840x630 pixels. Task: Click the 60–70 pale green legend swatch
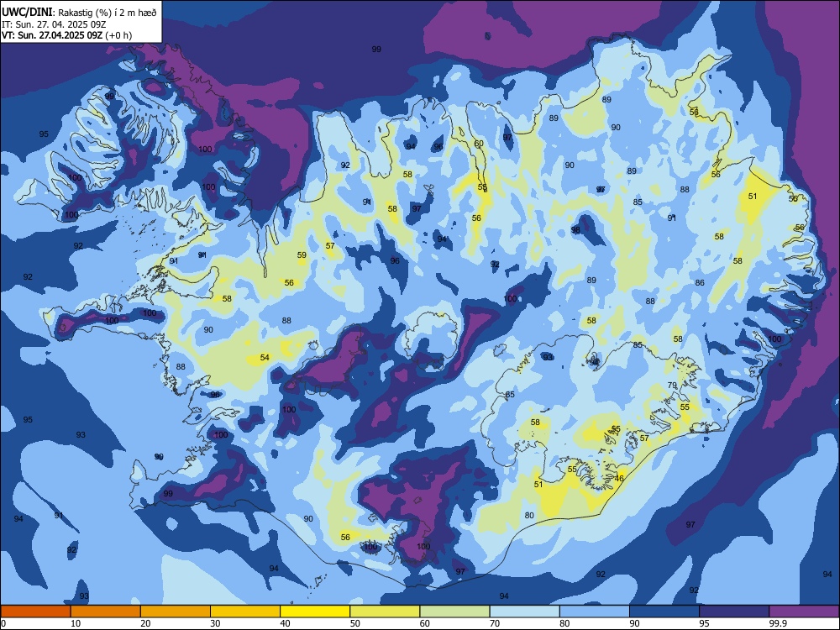tap(454, 612)
